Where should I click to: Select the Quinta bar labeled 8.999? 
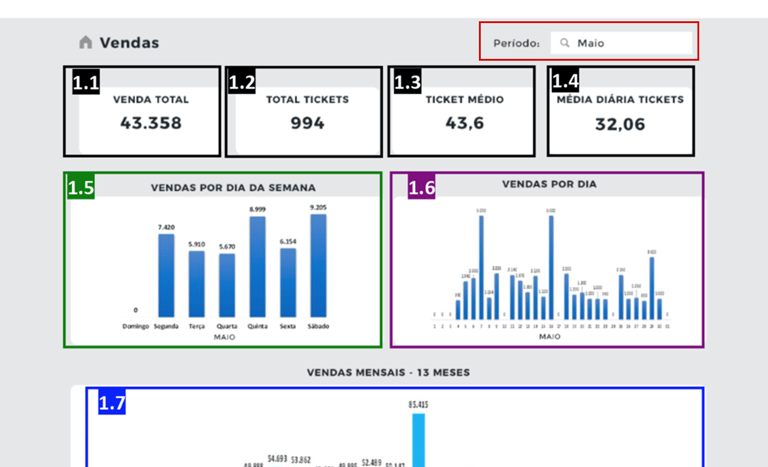tap(258, 267)
